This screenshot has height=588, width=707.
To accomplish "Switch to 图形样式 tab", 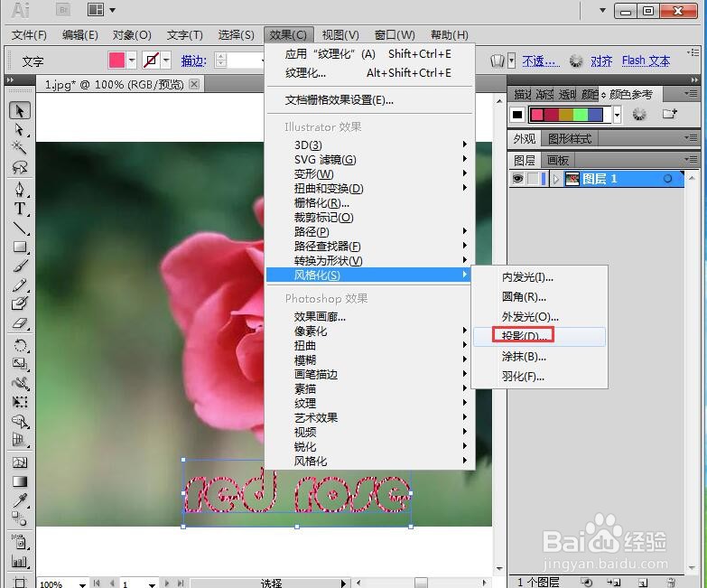I will (x=569, y=138).
